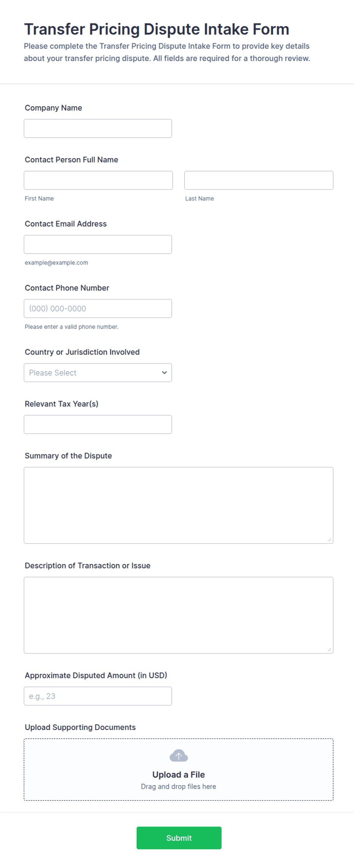The image size is (354, 868).
Task: Focus the Company Name field
Action: click(98, 129)
